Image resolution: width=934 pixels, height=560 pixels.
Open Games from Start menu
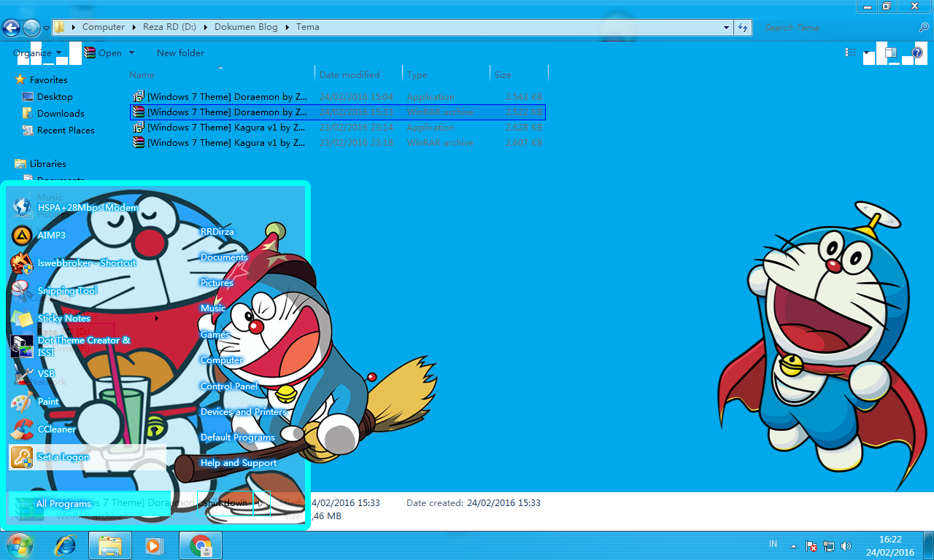(x=215, y=335)
